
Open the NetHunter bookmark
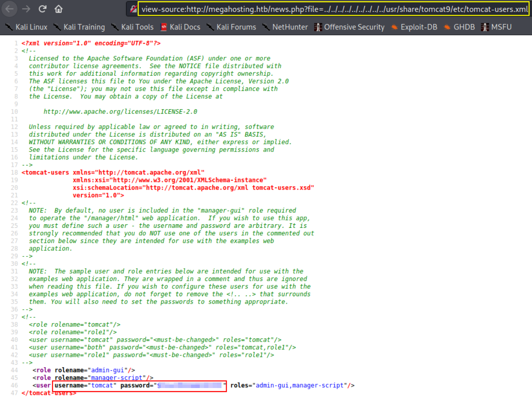pos(285,27)
